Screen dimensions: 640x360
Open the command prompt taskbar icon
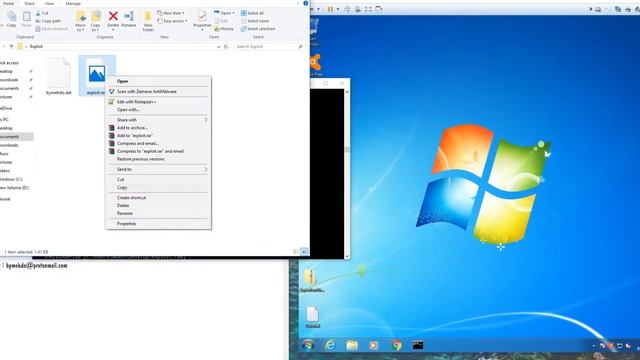pyautogui.click(x=418, y=345)
